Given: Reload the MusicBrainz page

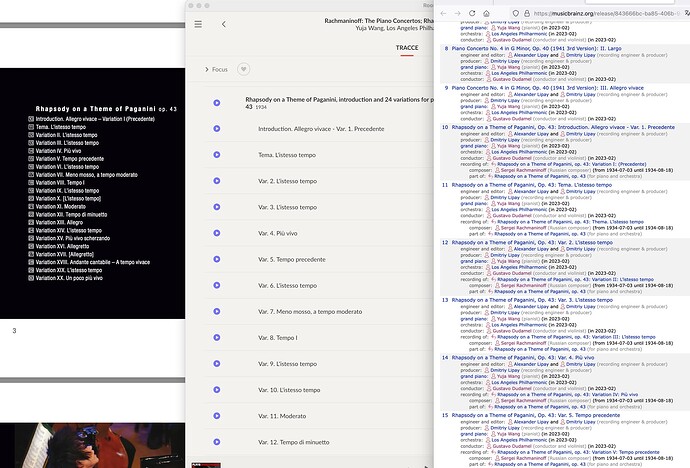Looking at the screenshot, I should (x=472, y=13).
